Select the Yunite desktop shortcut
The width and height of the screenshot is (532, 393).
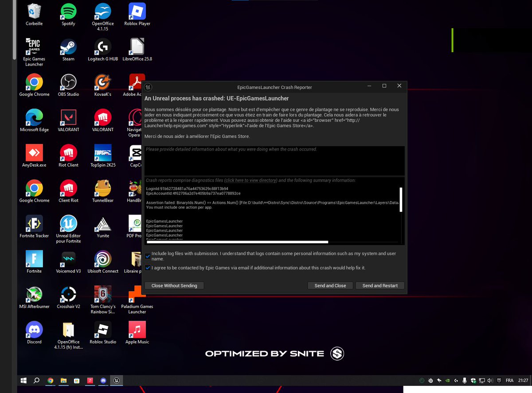tap(103, 227)
